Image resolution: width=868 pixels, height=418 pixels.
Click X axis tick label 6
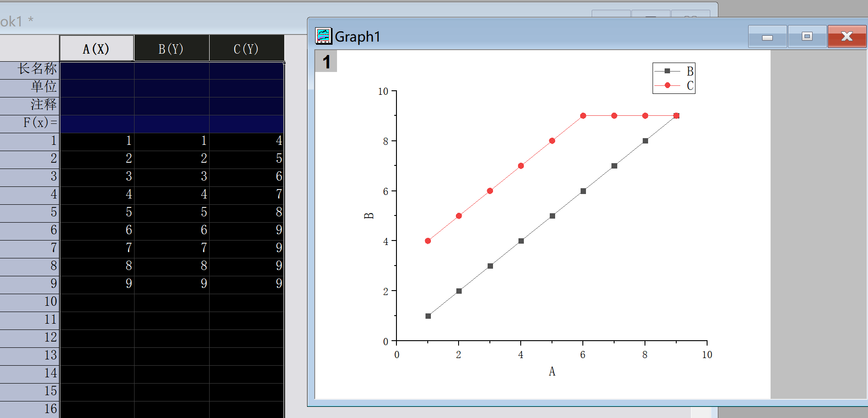tap(583, 355)
